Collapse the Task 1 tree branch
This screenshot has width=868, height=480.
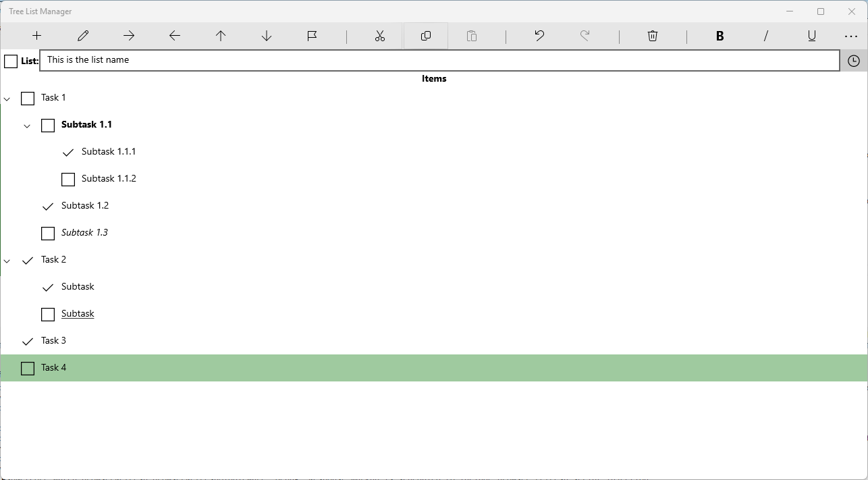[x=7, y=99]
